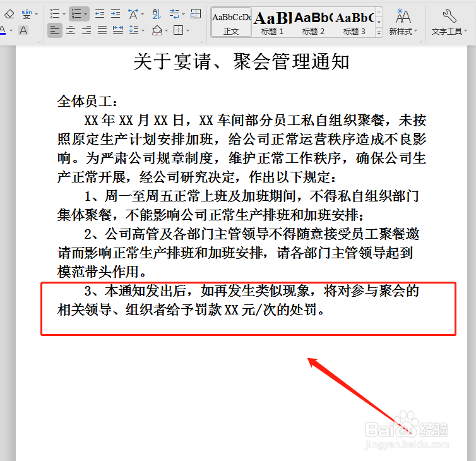Open styles group dialog launcher

tap(420, 41)
